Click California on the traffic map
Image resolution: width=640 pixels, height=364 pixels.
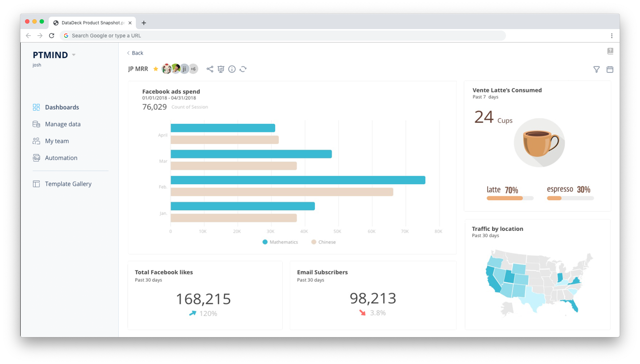(x=493, y=280)
